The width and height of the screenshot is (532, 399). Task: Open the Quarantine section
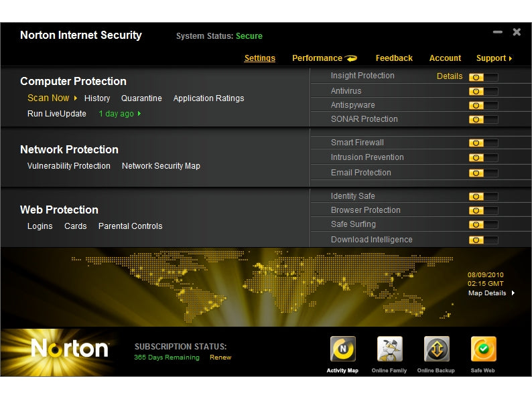pyautogui.click(x=141, y=98)
